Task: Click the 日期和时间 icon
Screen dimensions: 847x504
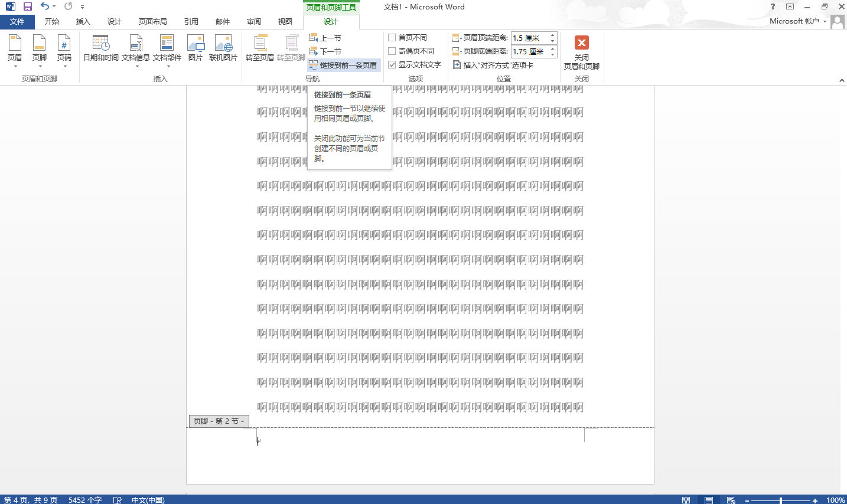Action: [x=101, y=48]
